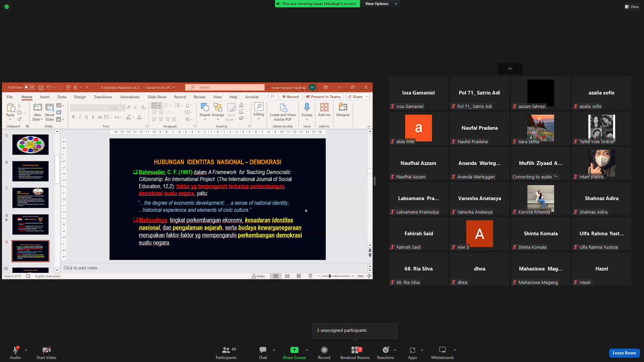Open the Participants panel
Screen dimensions: 644x362
(226, 353)
